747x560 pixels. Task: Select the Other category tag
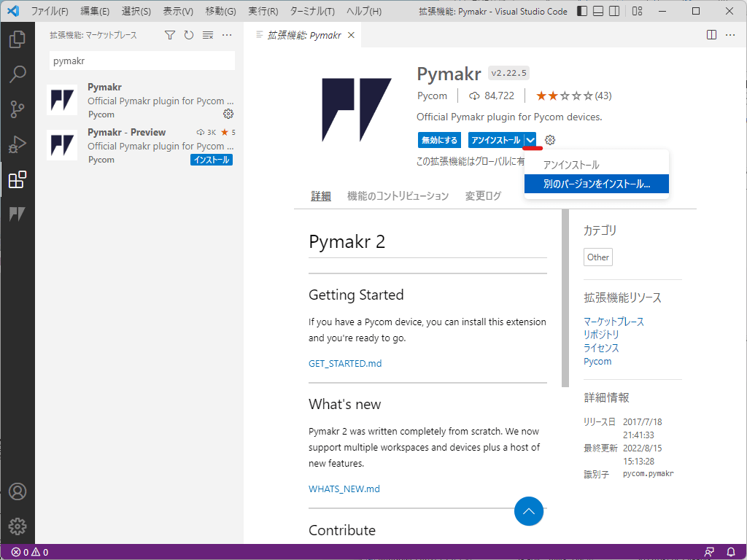(x=598, y=257)
